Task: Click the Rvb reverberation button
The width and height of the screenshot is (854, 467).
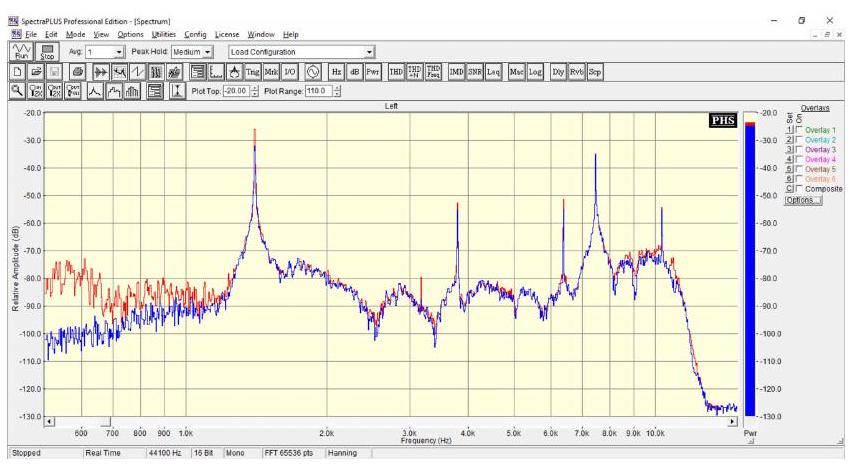Action: 577,72
